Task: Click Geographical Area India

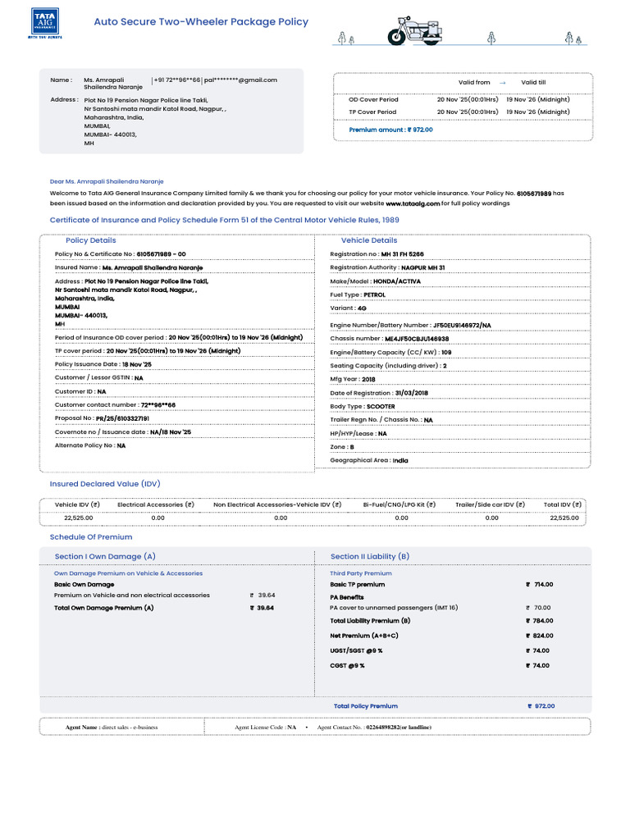Action: coord(369,460)
